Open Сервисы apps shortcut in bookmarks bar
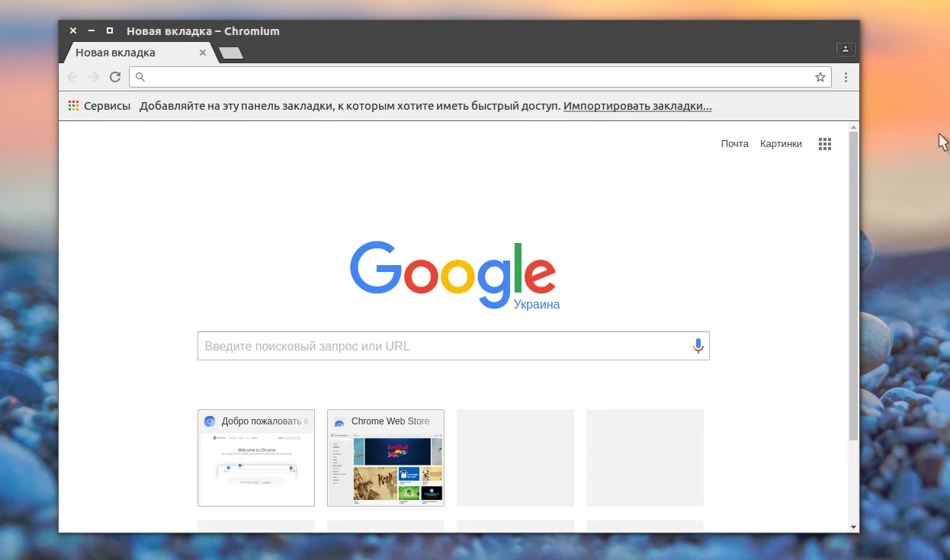 click(99, 106)
